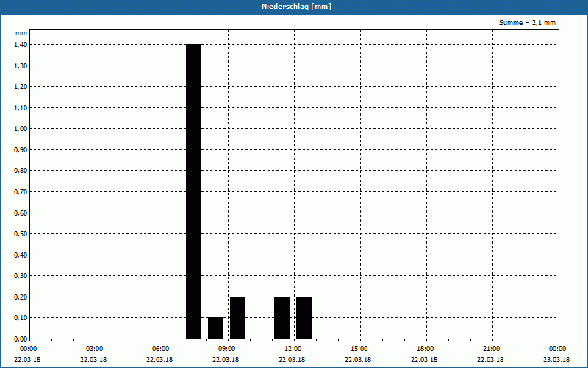Select the 0,00 y-axis label

[x=21, y=339]
